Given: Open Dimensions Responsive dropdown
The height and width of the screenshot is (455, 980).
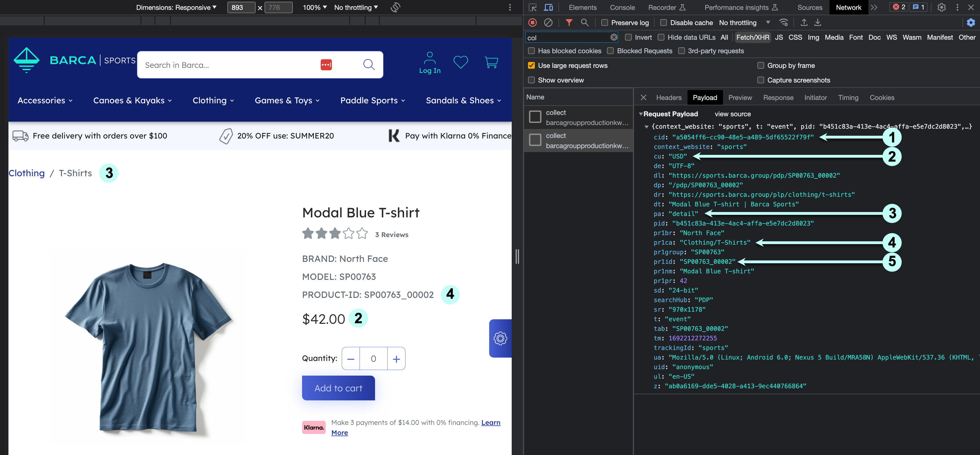Looking at the screenshot, I should click(x=176, y=7).
